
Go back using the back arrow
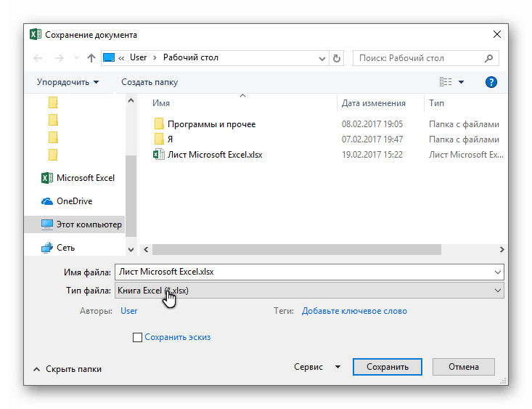click(x=38, y=58)
